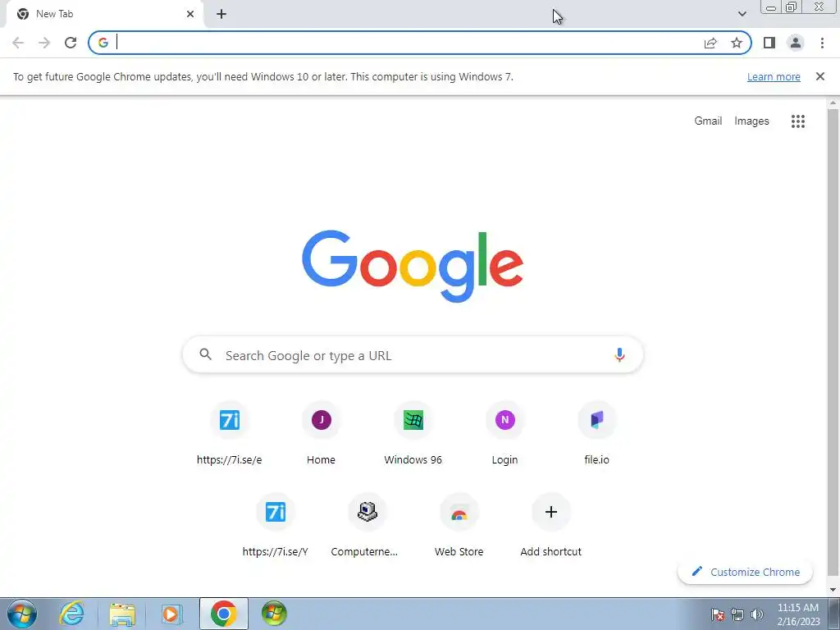Click the scrollbar down arrow
The height and width of the screenshot is (630, 840).
[833, 590]
